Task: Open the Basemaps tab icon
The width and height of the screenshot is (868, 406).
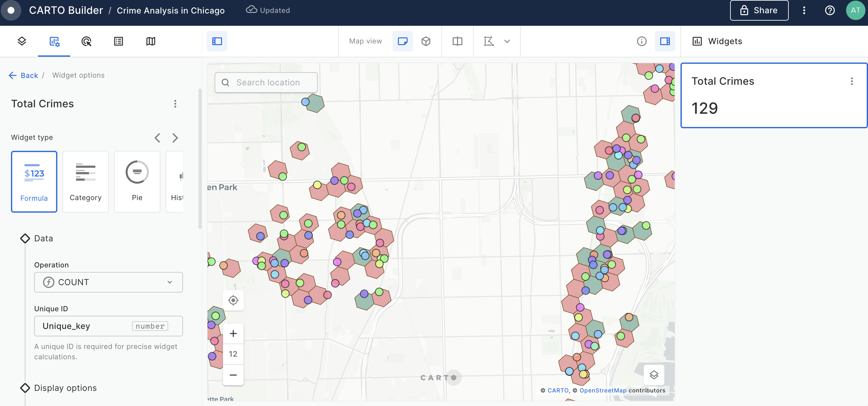Action: click(150, 41)
